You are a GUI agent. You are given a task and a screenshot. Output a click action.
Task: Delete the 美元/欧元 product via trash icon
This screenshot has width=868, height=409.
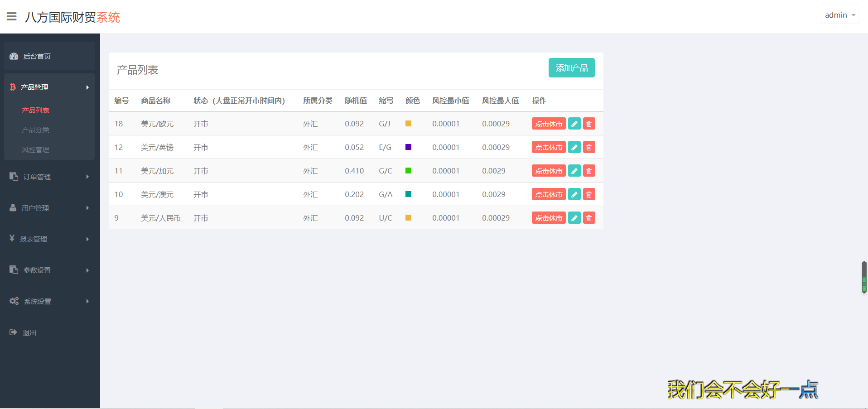point(589,124)
